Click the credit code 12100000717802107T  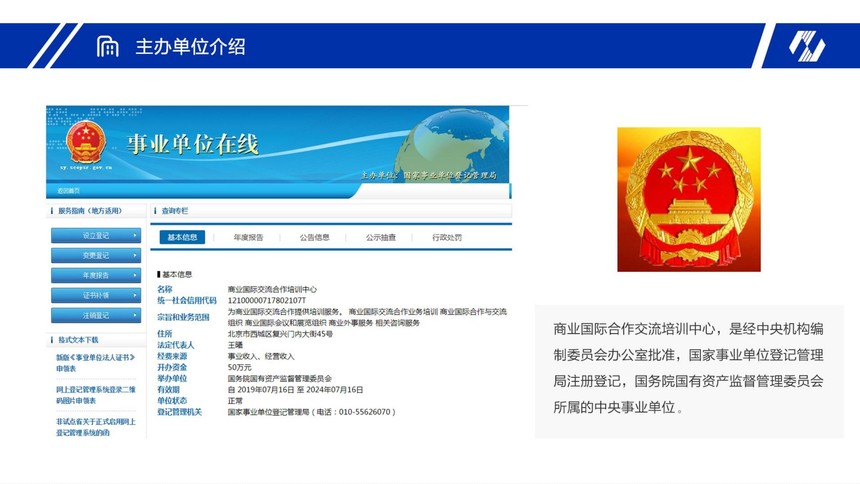click(x=267, y=300)
